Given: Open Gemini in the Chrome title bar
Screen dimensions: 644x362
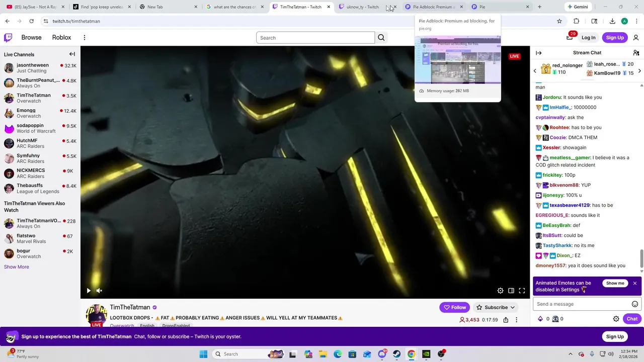Looking at the screenshot, I should tap(577, 7).
